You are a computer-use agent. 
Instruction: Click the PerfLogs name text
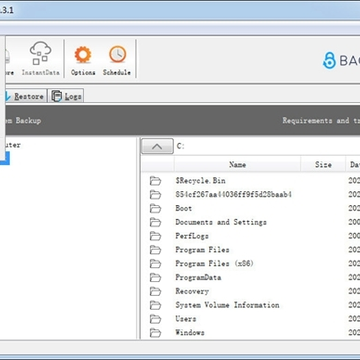[192, 236]
